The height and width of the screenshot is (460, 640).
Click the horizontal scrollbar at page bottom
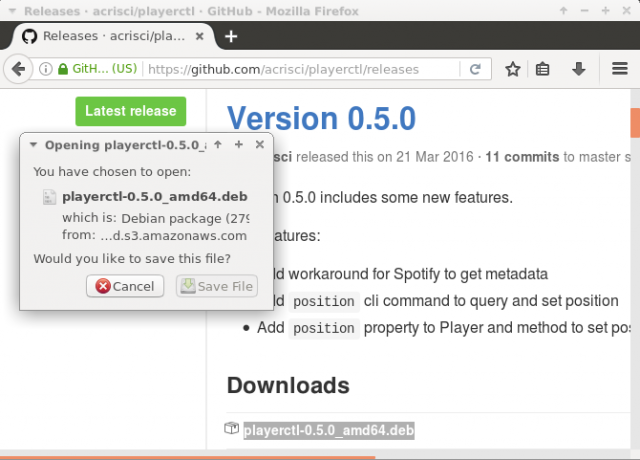pos(188,458)
